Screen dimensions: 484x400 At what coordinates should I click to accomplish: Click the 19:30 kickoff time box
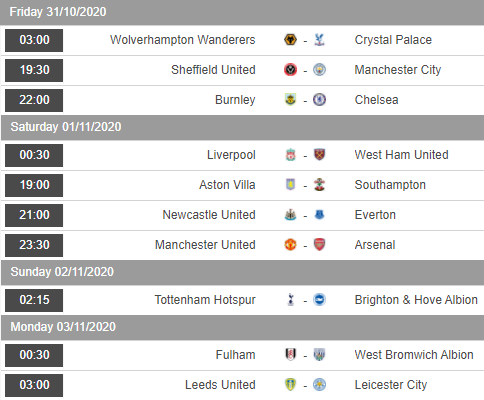(x=34, y=70)
